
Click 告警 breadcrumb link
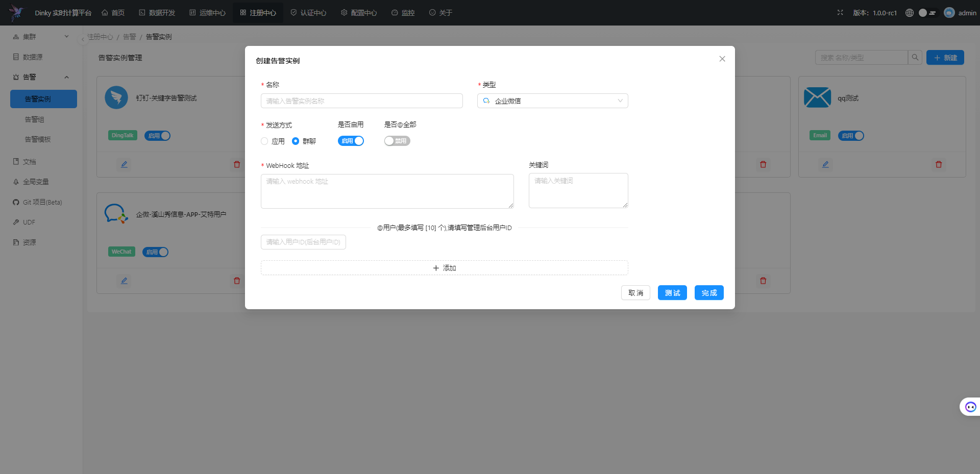[x=130, y=37]
